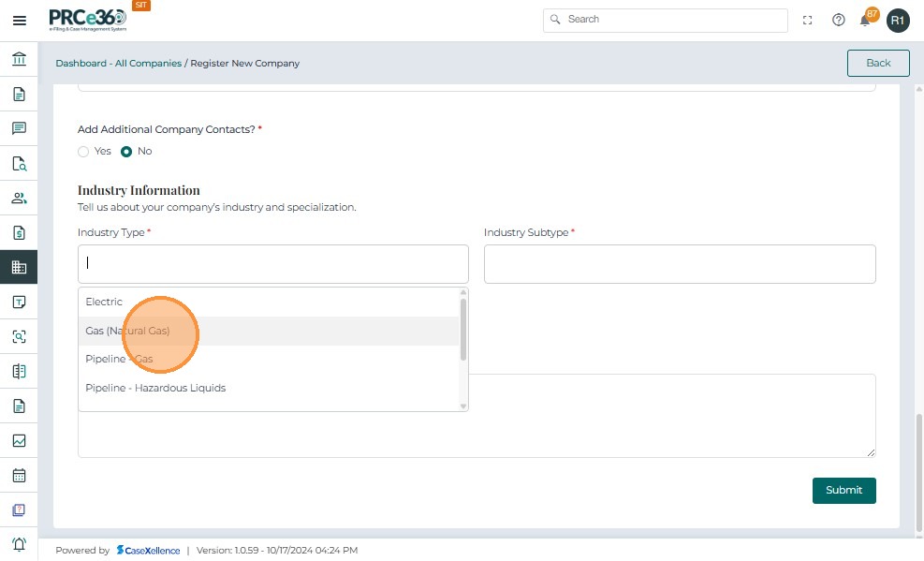
Task: Select No for additional company contacts
Action: [x=126, y=152]
